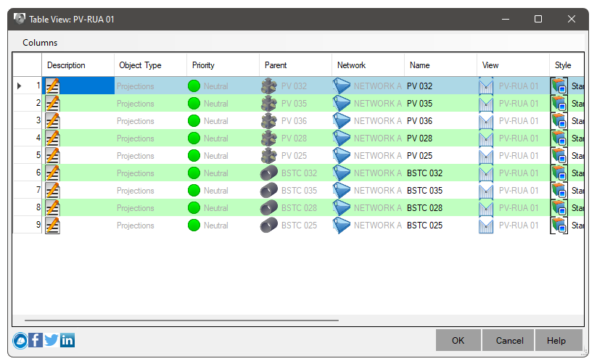Viewport: 597px width, 364px height.
Task: Click the PV 036 parent structure icon
Action: pyautogui.click(x=269, y=121)
